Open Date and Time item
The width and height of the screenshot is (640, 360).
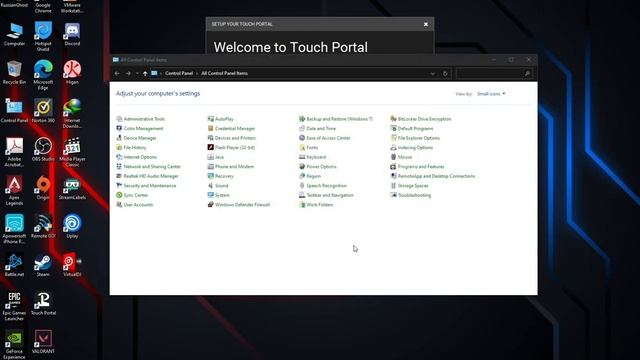pos(317,128)
